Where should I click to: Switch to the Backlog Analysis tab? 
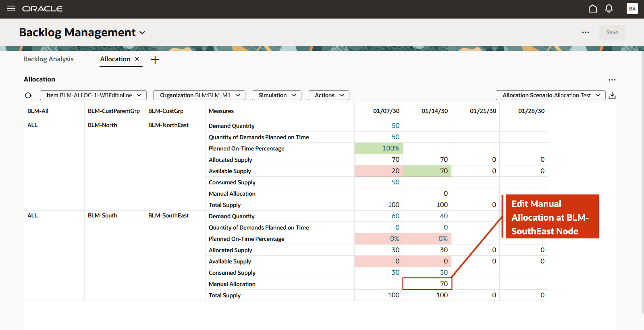click(x=48, y=59)
